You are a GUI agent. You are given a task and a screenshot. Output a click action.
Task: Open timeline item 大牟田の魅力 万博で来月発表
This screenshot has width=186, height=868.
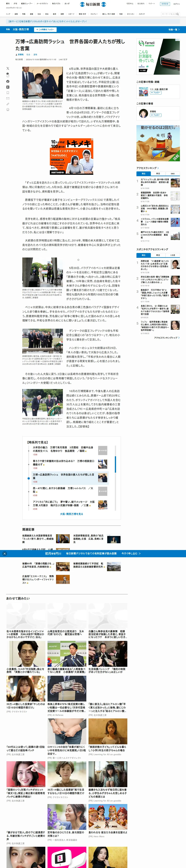coord(63,449)
